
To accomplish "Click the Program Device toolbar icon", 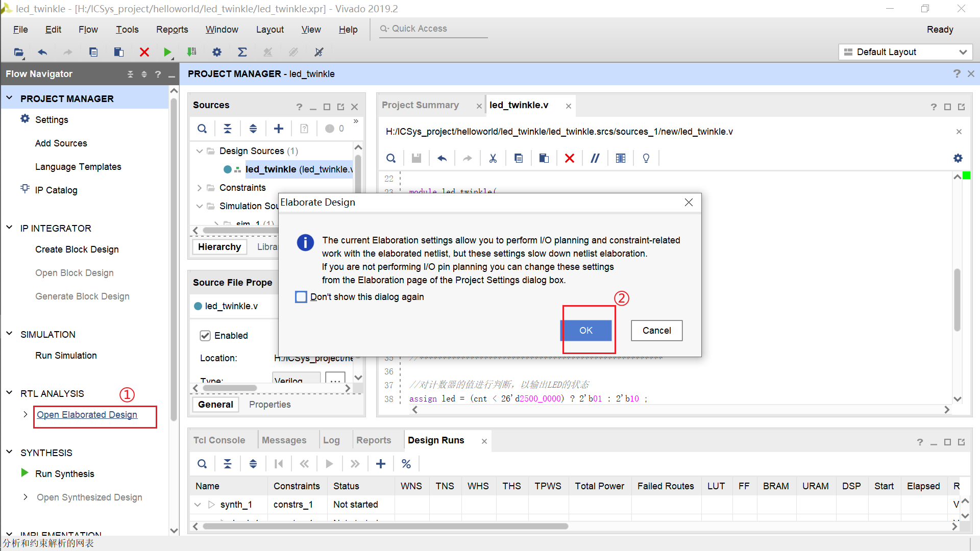I will tap(192, 52).
